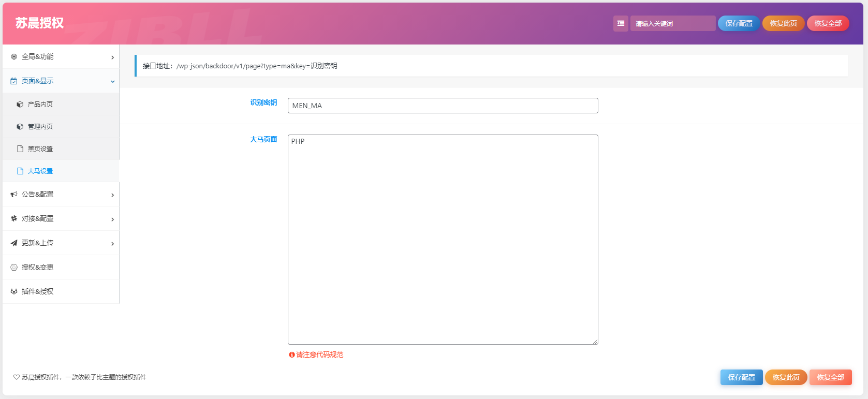
Task: Click the bottom 保存配置 button
Action: (742, 377)
